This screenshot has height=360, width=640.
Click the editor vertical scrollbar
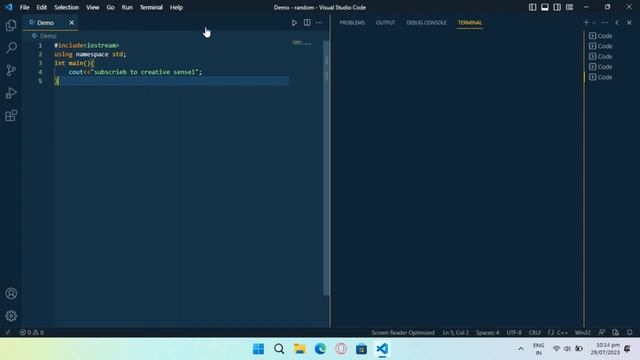coord(326,167)
